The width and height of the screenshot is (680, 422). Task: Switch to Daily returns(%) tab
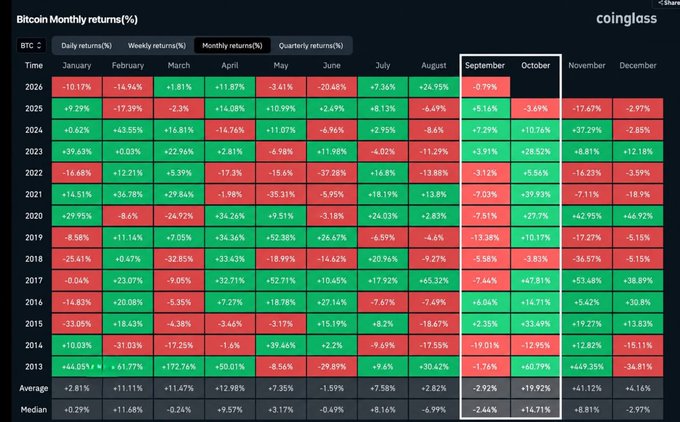pos(86,46)
